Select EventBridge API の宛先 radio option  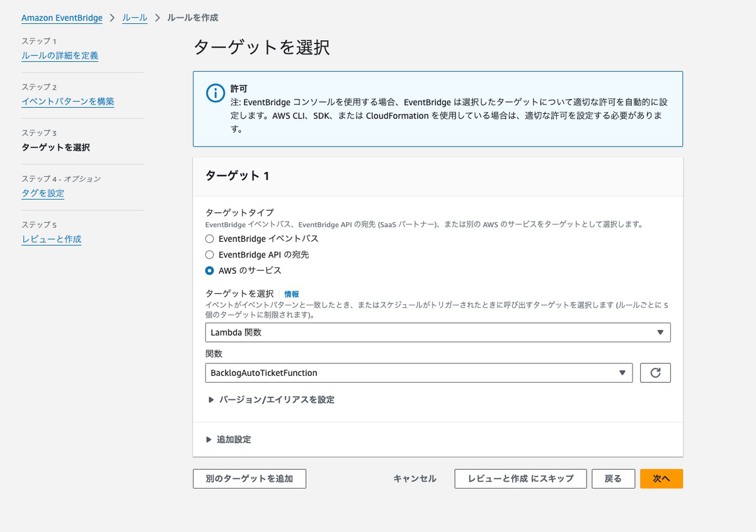point(210,254)
